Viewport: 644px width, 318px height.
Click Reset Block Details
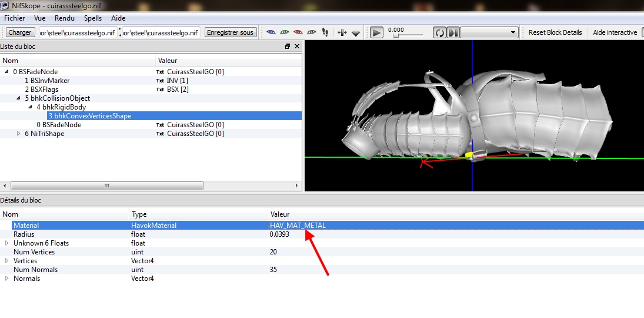click(x=555, y=32)
